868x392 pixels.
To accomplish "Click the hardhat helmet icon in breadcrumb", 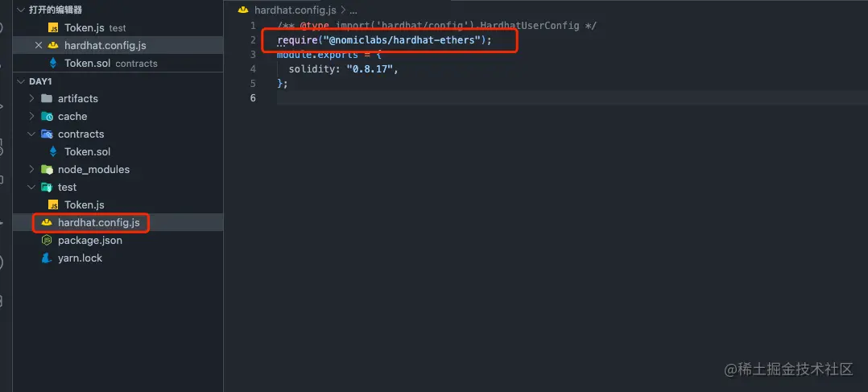I will coord(242,10).
